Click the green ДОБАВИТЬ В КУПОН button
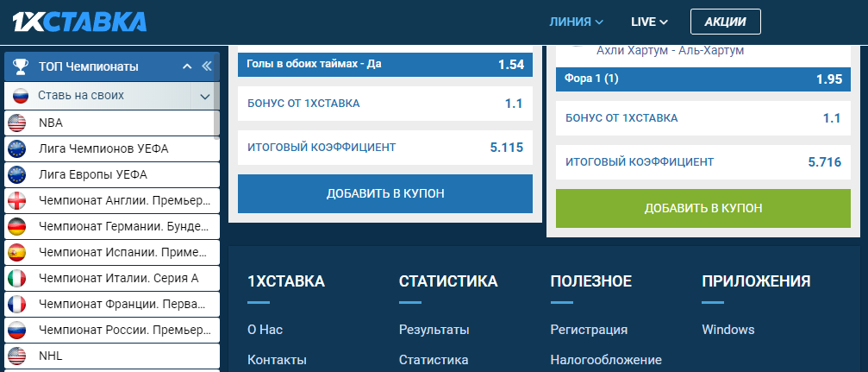The image size is (868, 372). [x=703, y=208]
